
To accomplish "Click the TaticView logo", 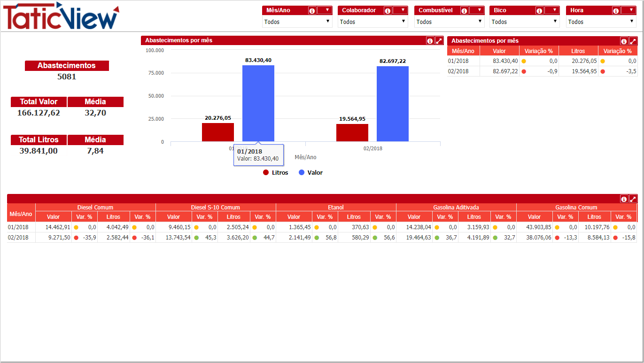I will point(61,16).
